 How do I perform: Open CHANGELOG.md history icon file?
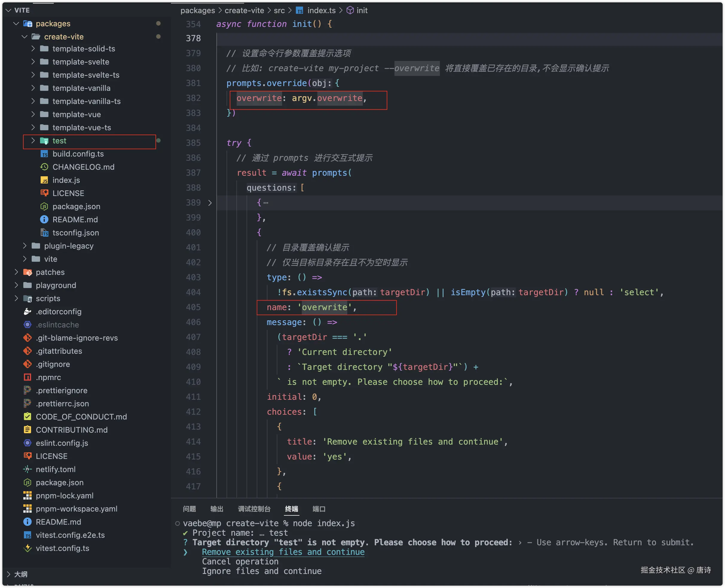point(44,167)
